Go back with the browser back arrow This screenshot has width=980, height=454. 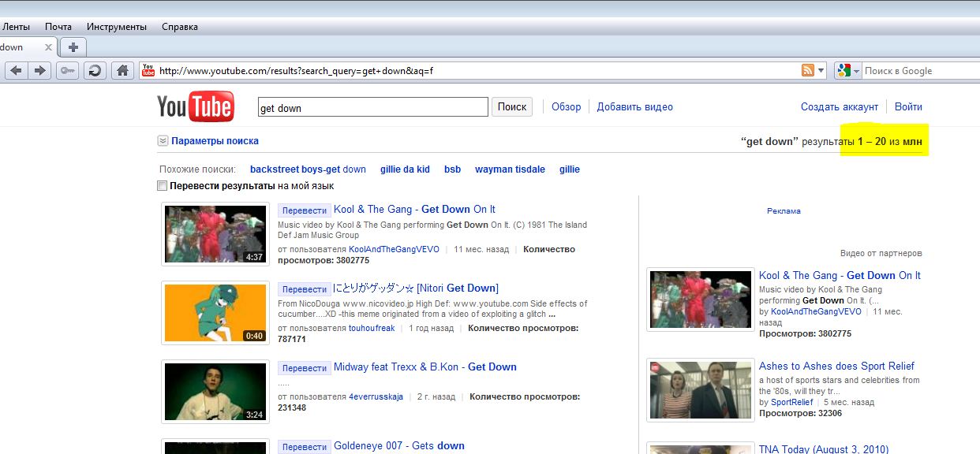coord(16,70)
